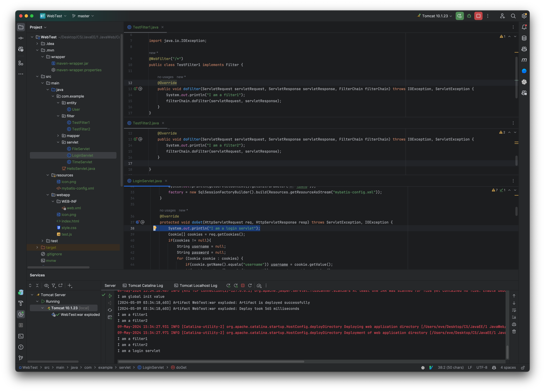Image resolution: width=545 pixels, height=392 pixels.
Task: Open web.xml in the Project tree
Action: point(74,208)
